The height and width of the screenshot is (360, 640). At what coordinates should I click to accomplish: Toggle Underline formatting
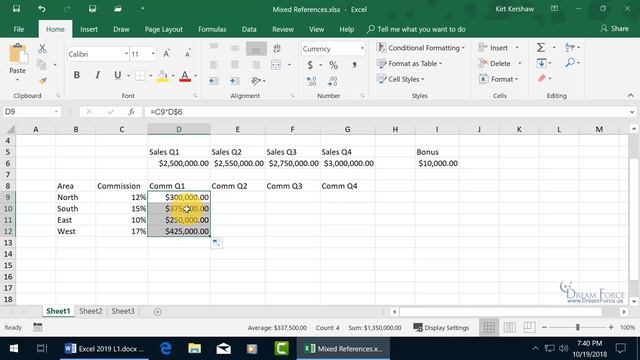(x=118, y=75)
